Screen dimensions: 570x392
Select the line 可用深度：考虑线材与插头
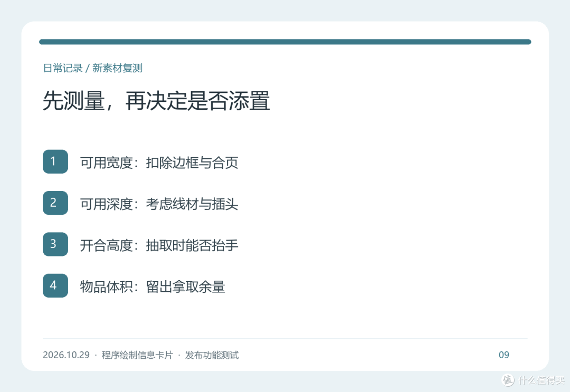(x=159, y=204)
